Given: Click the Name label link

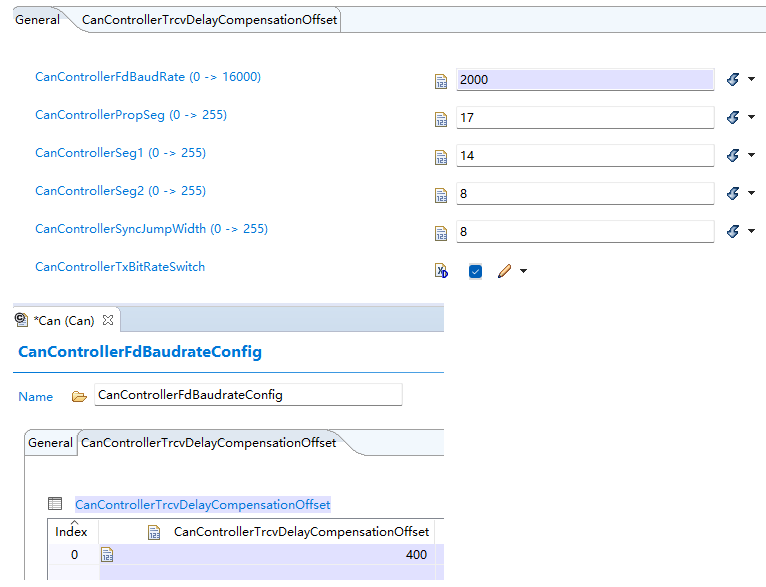Looking at the screenshot, I should (36, 397).
